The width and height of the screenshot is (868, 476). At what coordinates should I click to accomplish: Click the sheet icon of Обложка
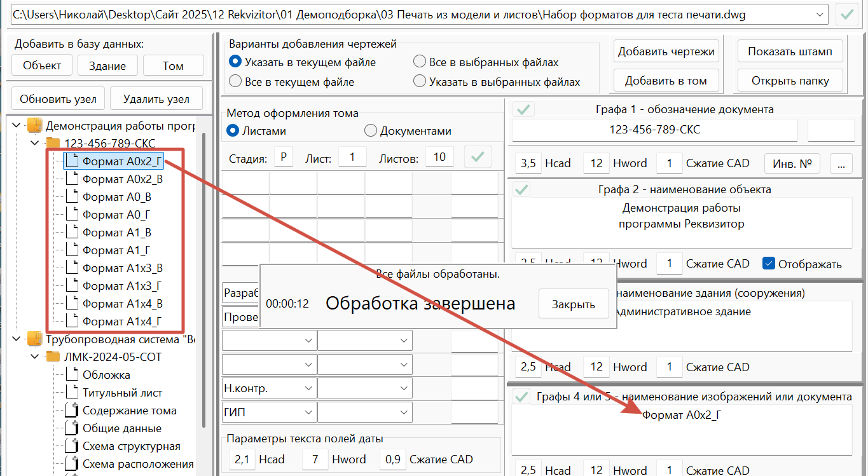point(72,375)
